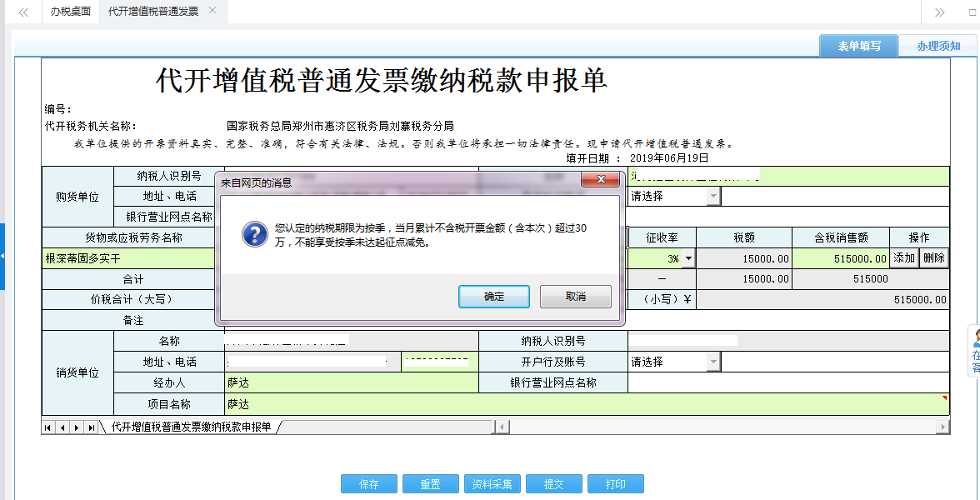Click the double-chevron icon at top right
The image size is (980, 500).
point(940,12)
